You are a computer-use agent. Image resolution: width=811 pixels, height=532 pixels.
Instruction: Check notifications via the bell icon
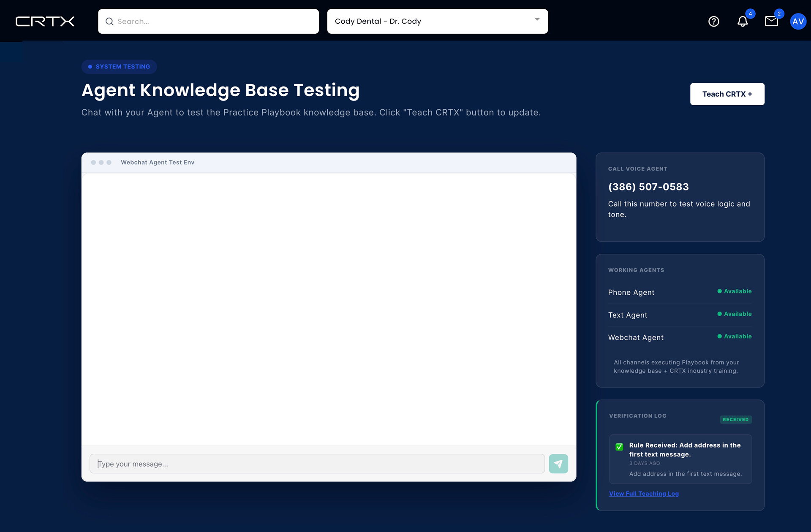pyautogui.click(x=743, y=21)
